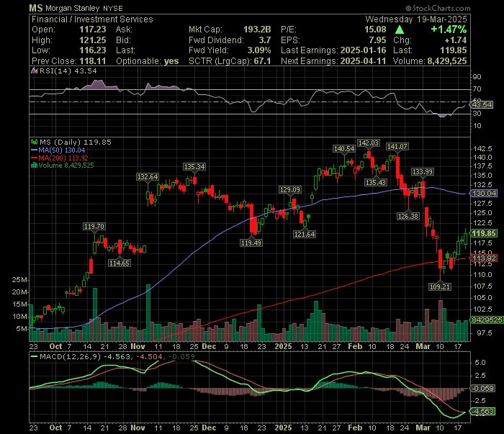Click the 135.43 price label
Viewport: 504px width, 434px height.
[x=376, y=183]
